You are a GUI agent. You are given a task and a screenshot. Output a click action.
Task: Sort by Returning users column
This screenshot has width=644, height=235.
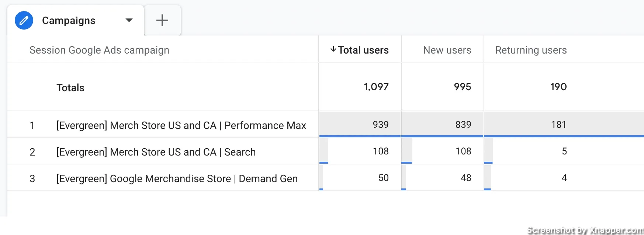[531, 50]
